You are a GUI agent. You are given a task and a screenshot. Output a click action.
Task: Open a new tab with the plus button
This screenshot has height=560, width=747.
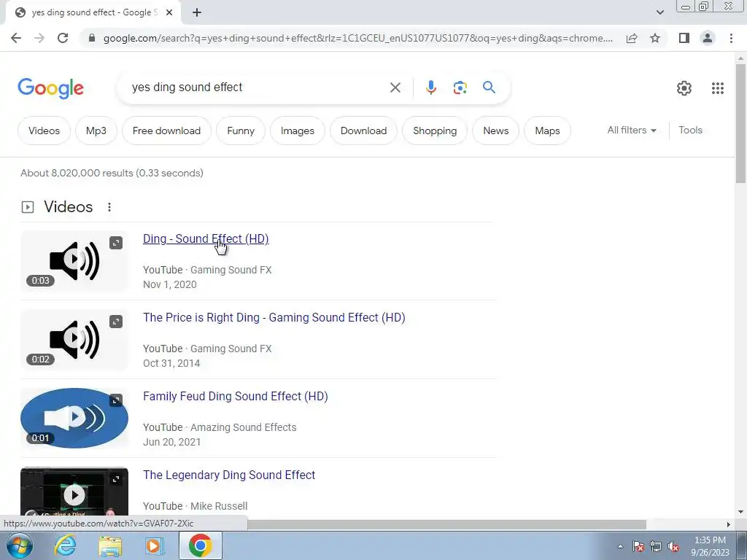click(x=197, y=13)
